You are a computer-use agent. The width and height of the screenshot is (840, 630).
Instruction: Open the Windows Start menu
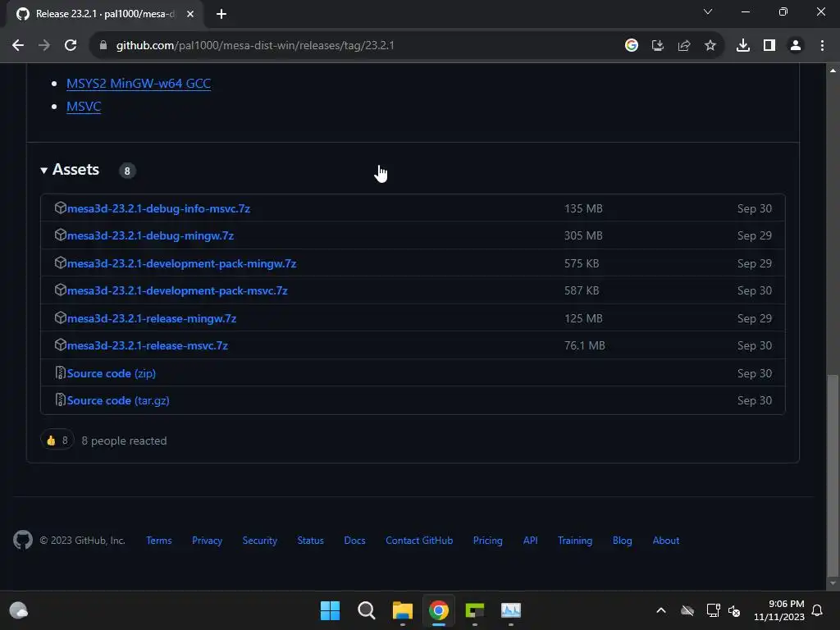click(x=330, y=610)
